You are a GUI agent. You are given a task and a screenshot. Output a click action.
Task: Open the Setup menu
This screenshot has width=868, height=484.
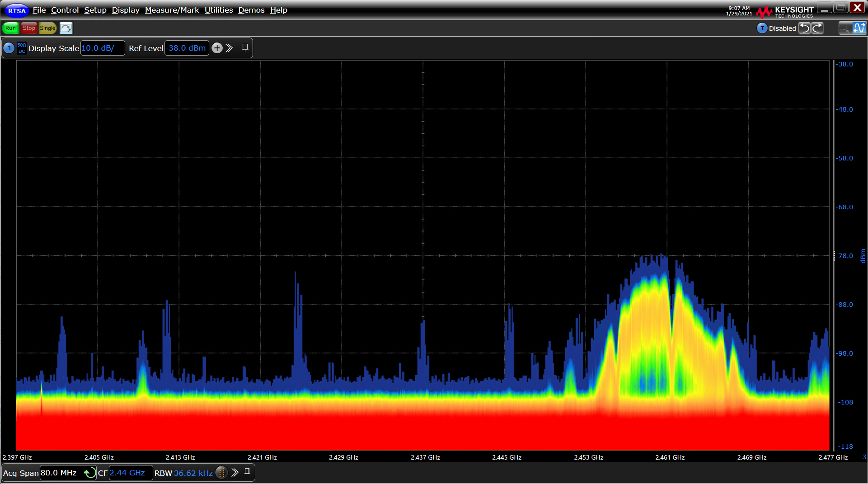tap(95, 10)
